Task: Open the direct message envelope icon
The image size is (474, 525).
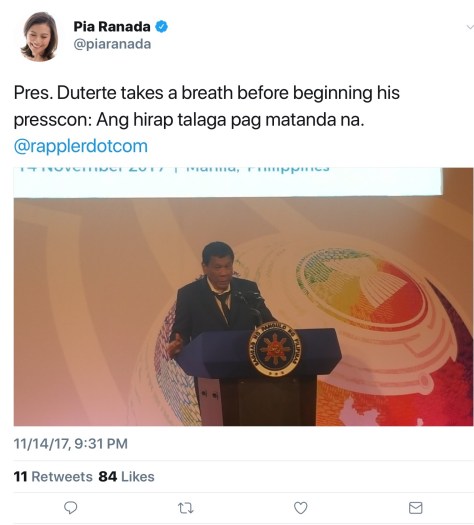Action: coord(415,508)
